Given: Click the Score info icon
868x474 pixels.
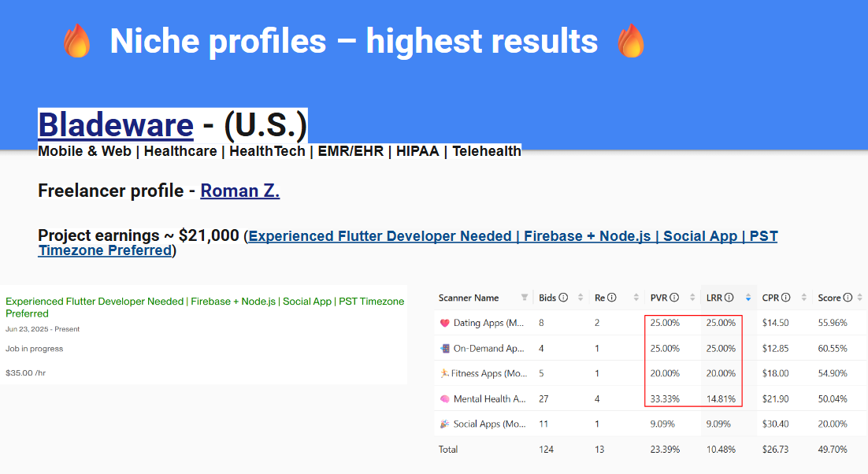Looking at the screenshot, I should point(848,298).
